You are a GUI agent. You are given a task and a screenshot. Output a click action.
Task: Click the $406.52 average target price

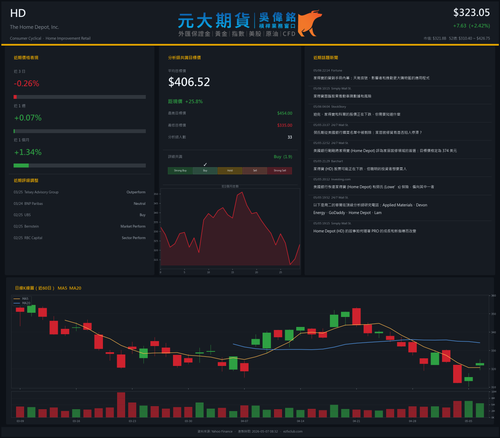pyautogui.click(x=189, y=82)
